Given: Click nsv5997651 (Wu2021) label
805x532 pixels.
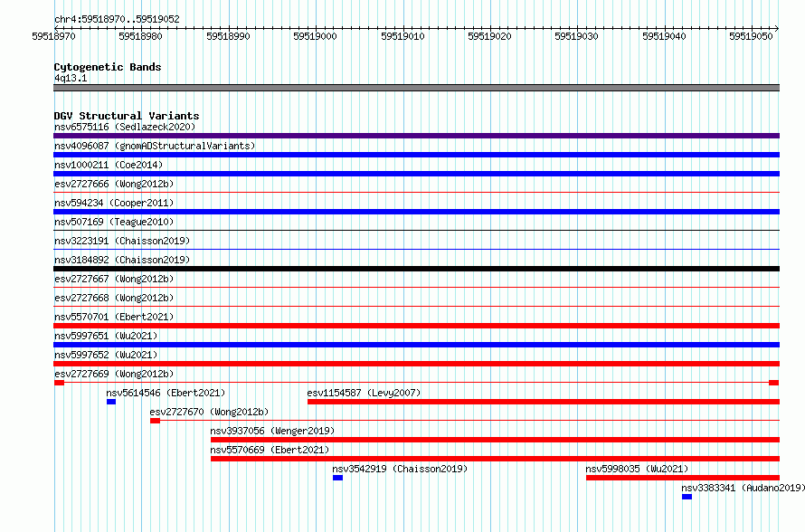Looking at the screenshot, I should [106, 336].
